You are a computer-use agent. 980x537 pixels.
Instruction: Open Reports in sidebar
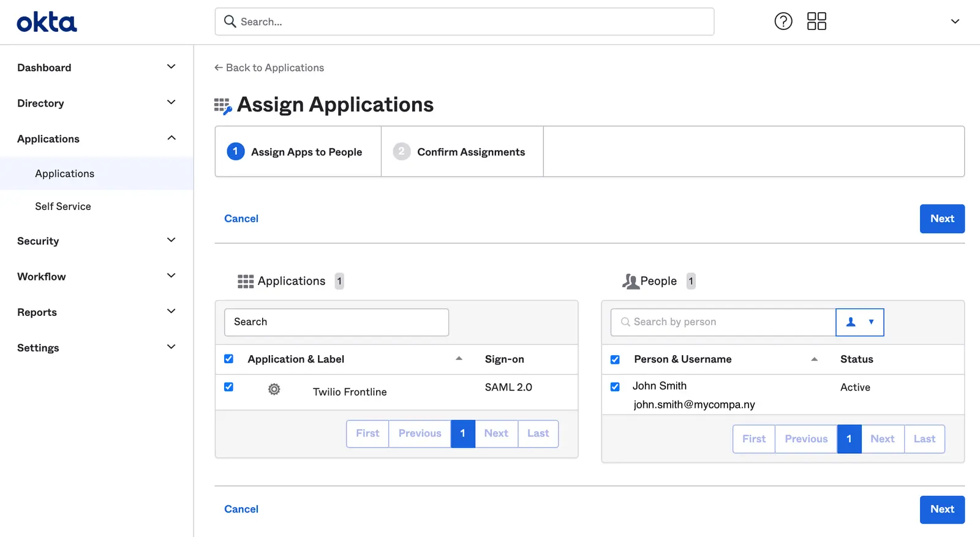(x=37, y=312)
